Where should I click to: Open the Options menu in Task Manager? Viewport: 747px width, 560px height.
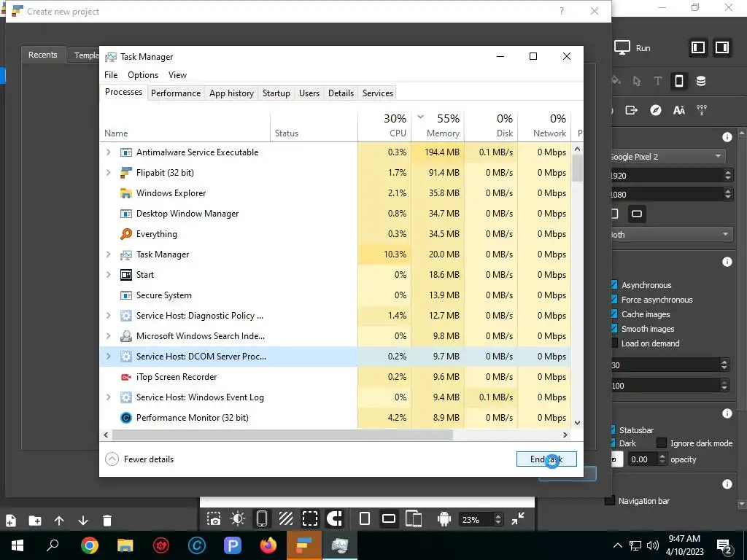point(143,75)
